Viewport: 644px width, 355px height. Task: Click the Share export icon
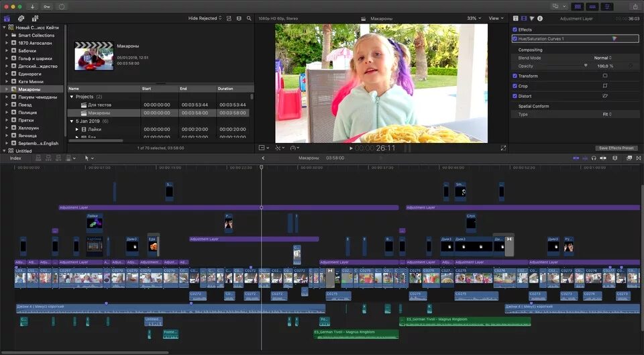tap(636, 7)
